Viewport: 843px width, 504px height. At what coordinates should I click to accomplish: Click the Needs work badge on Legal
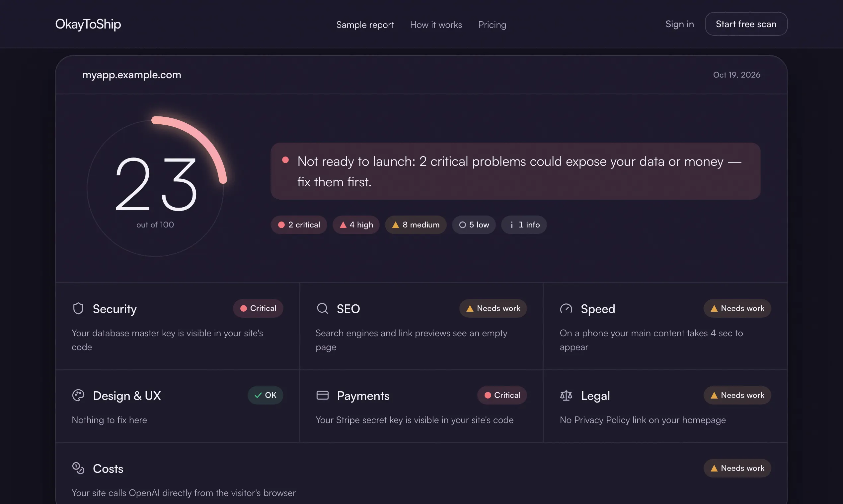click(x=737, y=395)
